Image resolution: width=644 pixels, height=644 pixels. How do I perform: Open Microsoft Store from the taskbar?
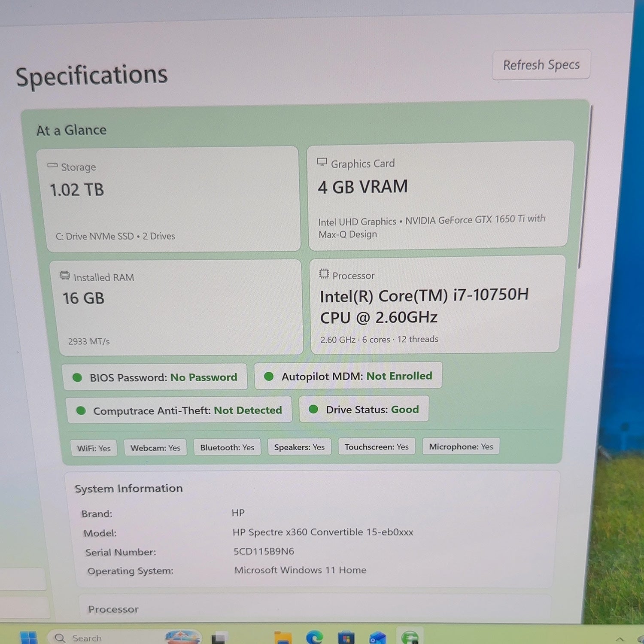346,638
